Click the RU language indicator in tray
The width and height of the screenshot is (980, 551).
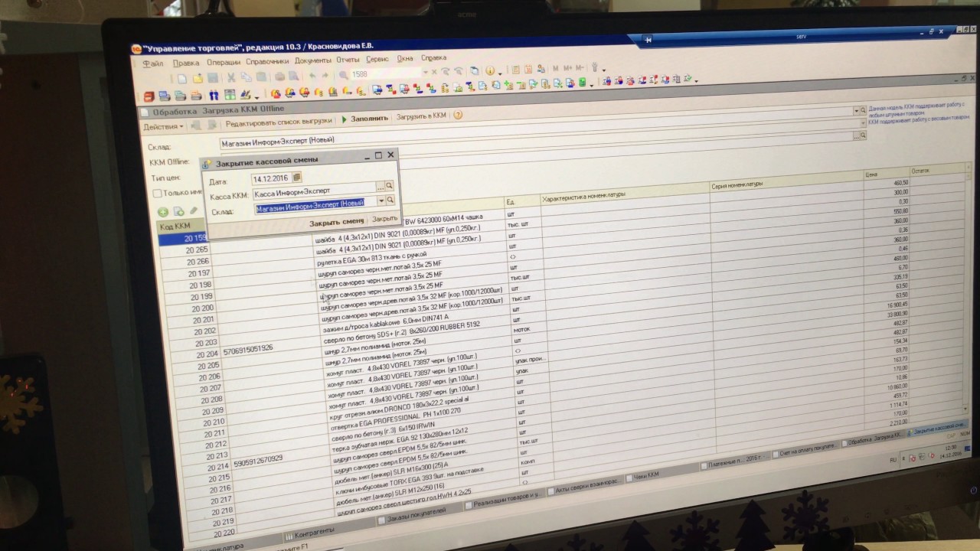893,460
